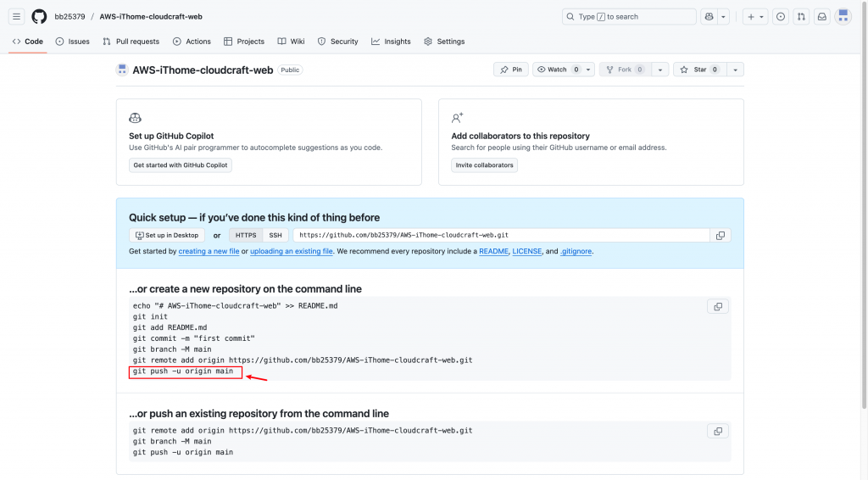Image resolution: width=868 pixels, height=480 pixels.
Task: Switch to the Code tab
Action: pyautogui.click(x=28, y=42)
